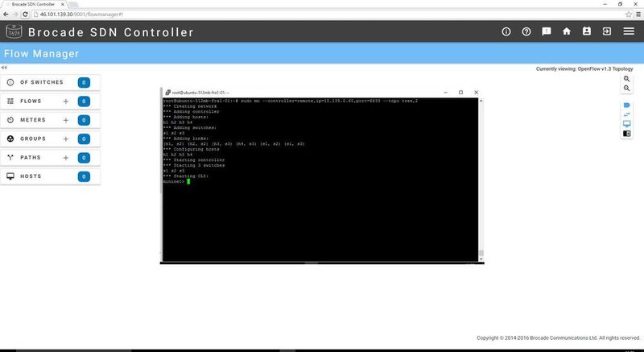The image size is (644, 352).
Task: Open the Chrome menu icon
Action: (638, 14)
